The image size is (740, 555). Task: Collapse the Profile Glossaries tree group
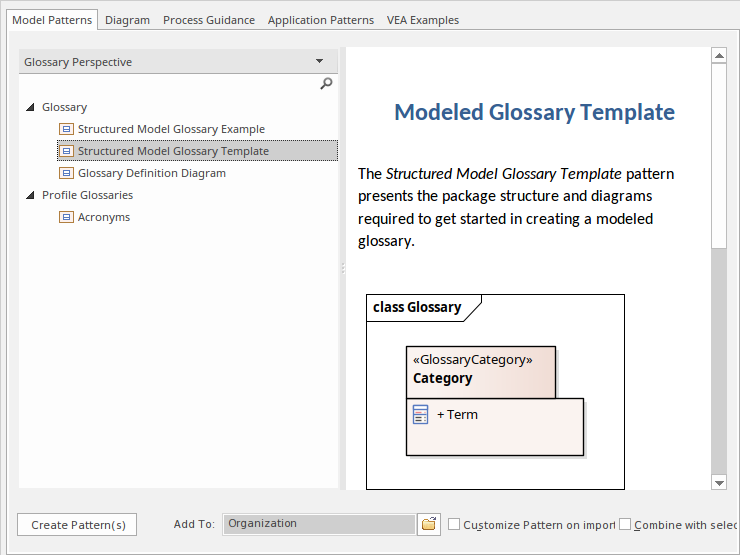pos(31,195)
